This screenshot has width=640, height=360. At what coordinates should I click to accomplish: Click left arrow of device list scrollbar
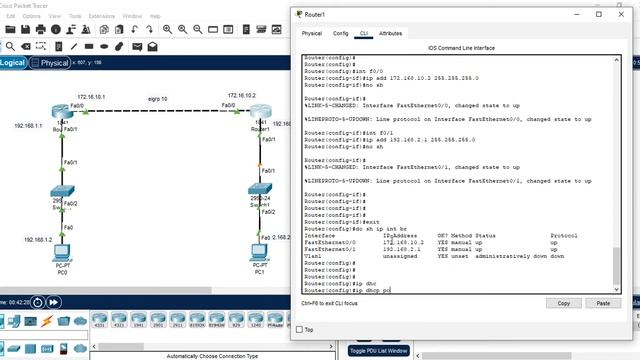coord(94,347)
